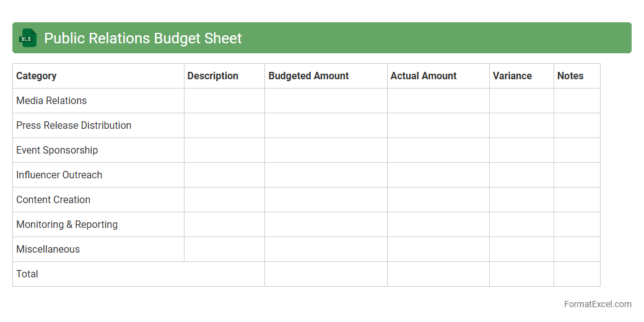Click the Variance column header
The width and height of the screenshot is (644, 322).
point(512,76)
